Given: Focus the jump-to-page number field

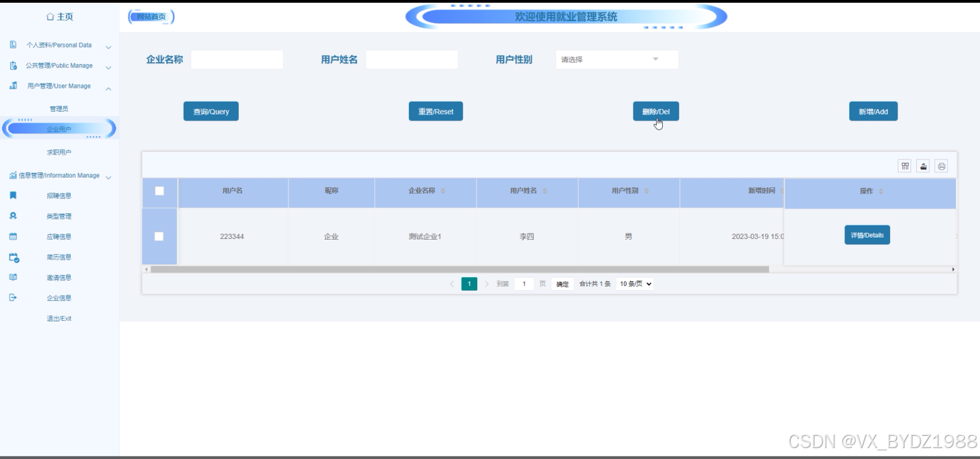Looking at the screenshot, I should point(524,284).
